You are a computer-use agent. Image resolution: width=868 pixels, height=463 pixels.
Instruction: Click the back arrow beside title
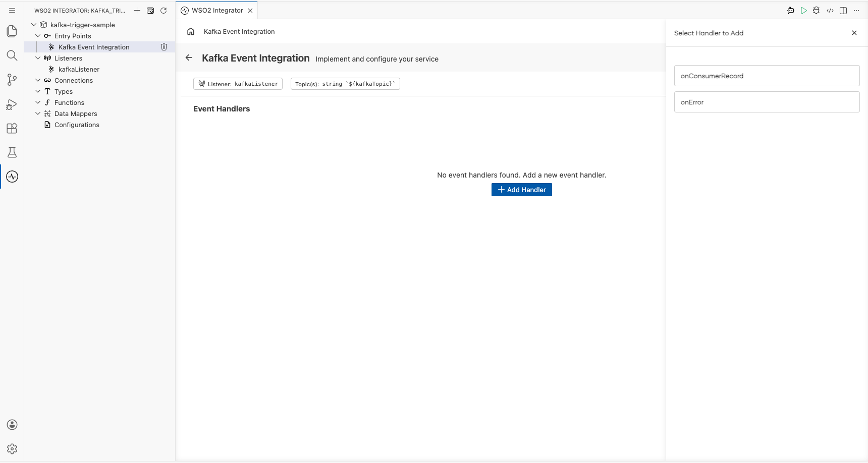point(189,57)
